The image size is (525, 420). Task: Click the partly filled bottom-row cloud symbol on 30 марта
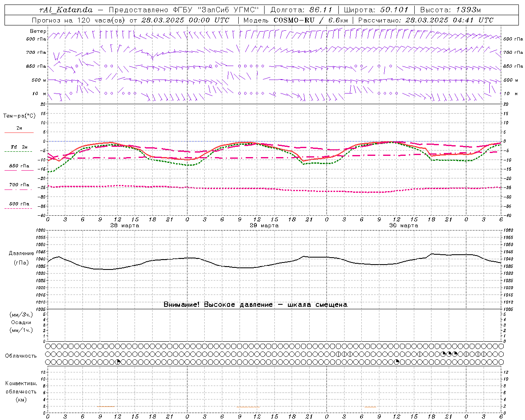[x=397, y=362]
